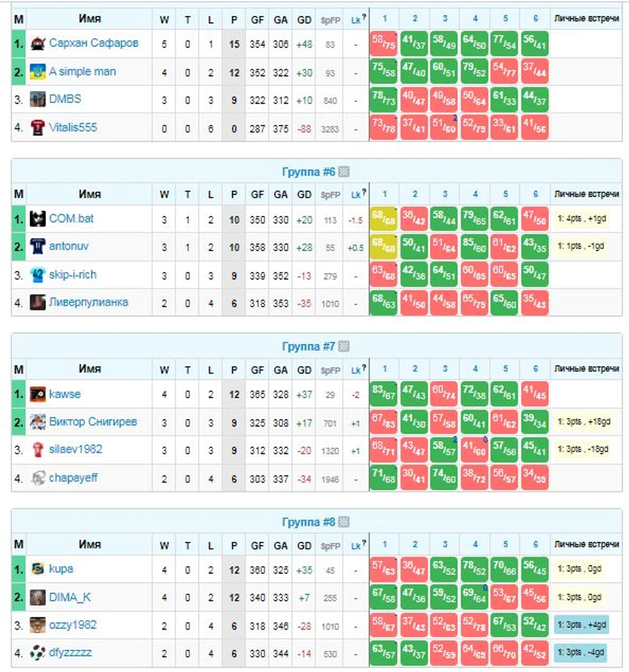This screenshot has width=629, height=672.
Task: Open the ozzy1982 player link
Action: (x=72, y=625)
